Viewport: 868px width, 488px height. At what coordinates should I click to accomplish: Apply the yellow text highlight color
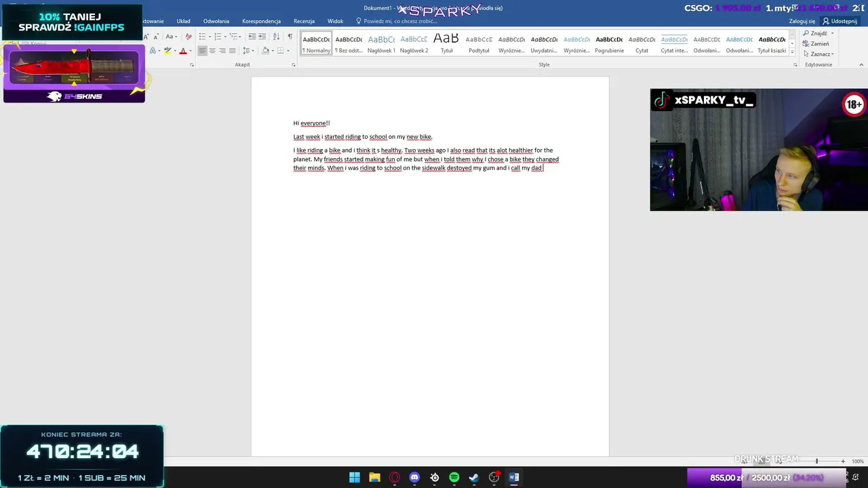(x=167, y=51)
